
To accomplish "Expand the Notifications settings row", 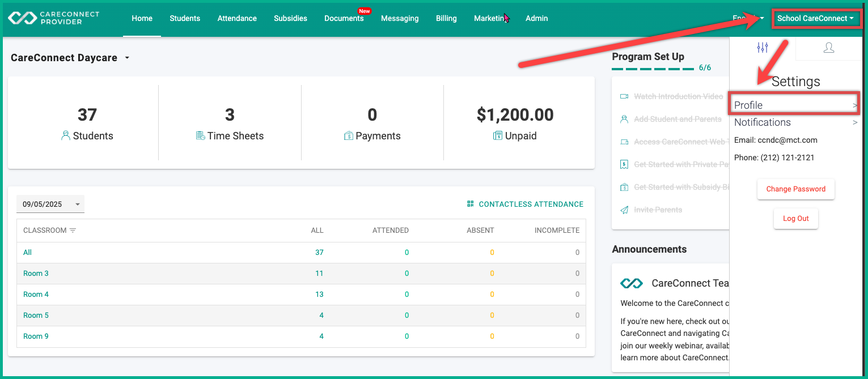I will coord(795,122).
